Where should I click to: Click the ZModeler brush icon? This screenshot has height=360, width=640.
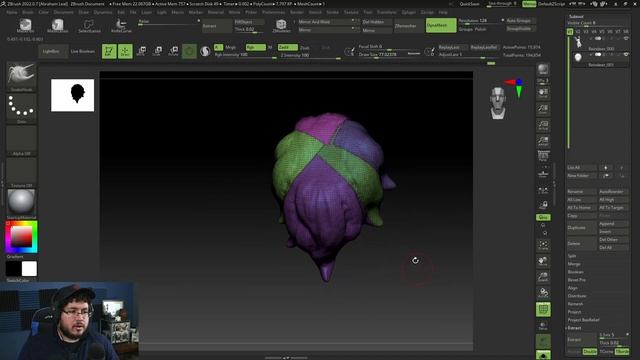[x=281, y=25]
